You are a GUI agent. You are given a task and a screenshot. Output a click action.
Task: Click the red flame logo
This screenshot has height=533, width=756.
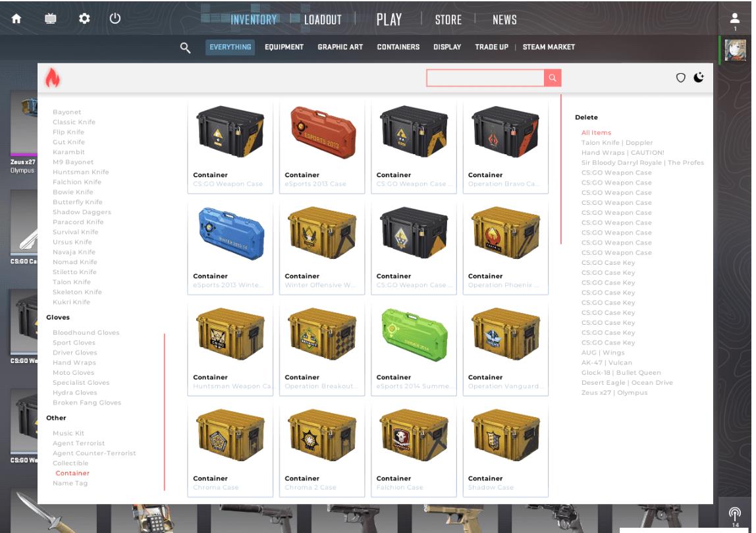pyautogui.click(x=53, y=78)
